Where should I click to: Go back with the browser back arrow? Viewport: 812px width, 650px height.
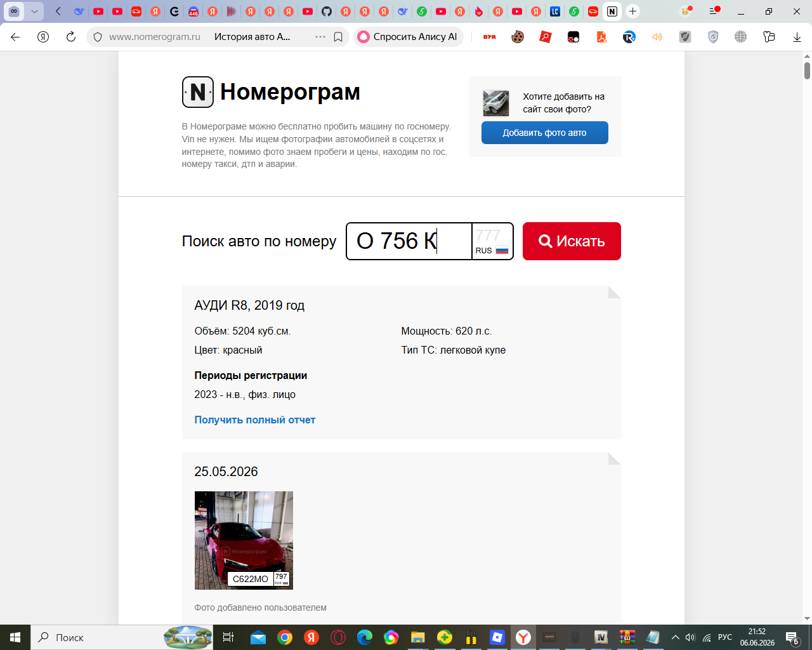[x=15, y=37]
